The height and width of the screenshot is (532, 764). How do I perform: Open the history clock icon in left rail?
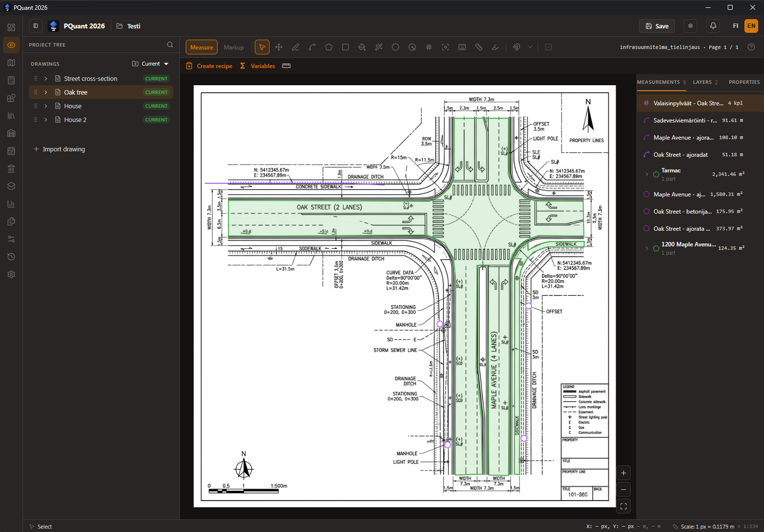point(11,257)
